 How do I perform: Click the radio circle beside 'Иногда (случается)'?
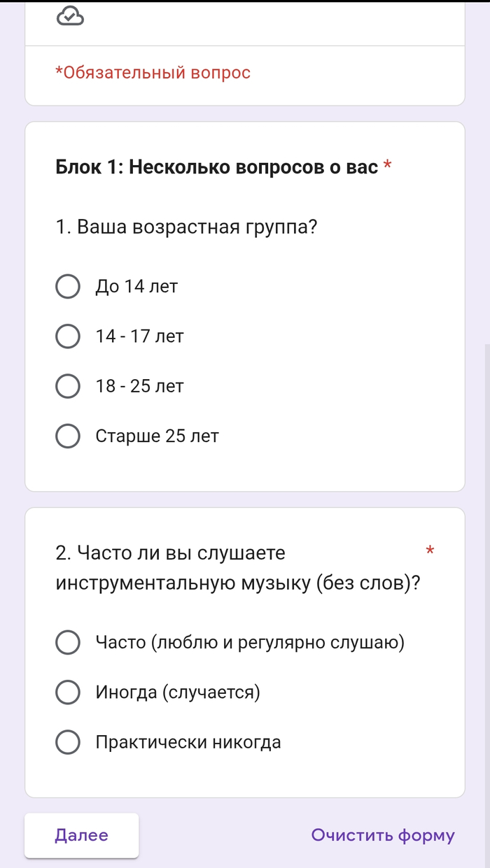(x=67, y=692)
